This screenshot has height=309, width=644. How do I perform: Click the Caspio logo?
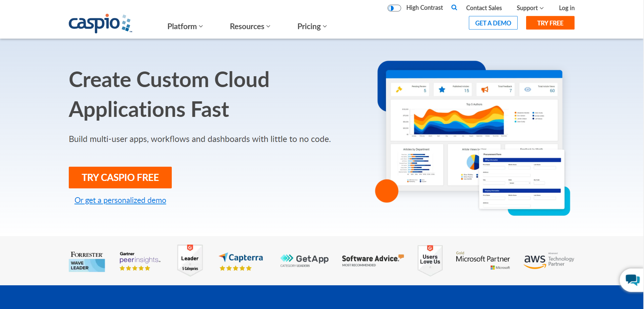(100, 23)
